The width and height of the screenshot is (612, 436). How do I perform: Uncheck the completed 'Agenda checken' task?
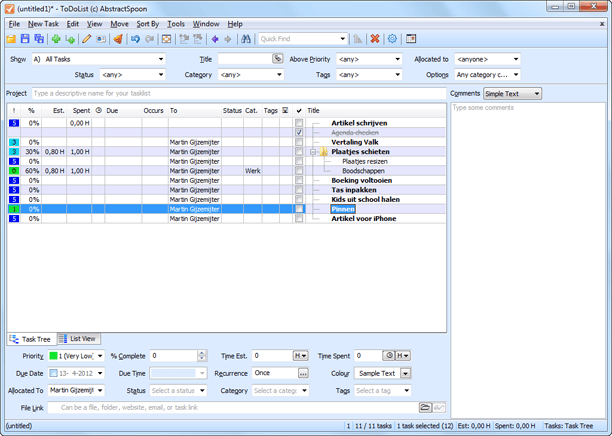click(299, 132)
